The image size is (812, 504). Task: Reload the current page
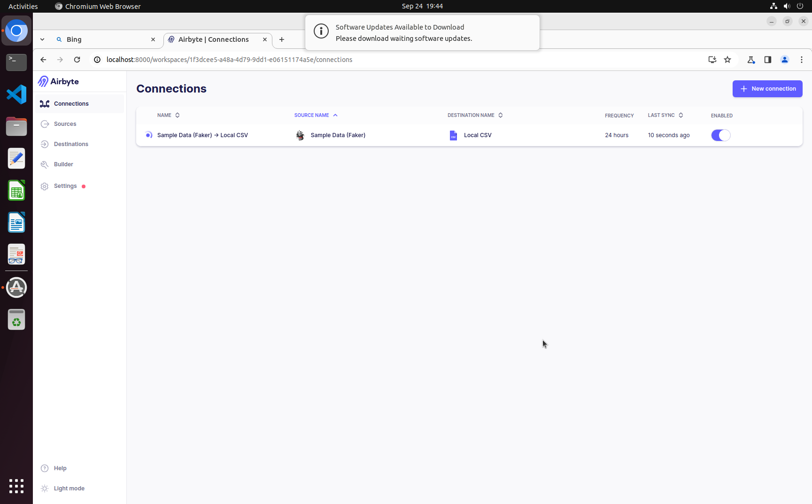77,60
